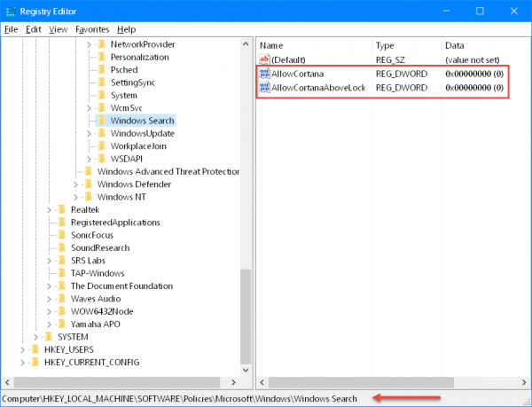Click the Personalization folder icon
This screenshot has width=532, height=407.
[102, 57]
